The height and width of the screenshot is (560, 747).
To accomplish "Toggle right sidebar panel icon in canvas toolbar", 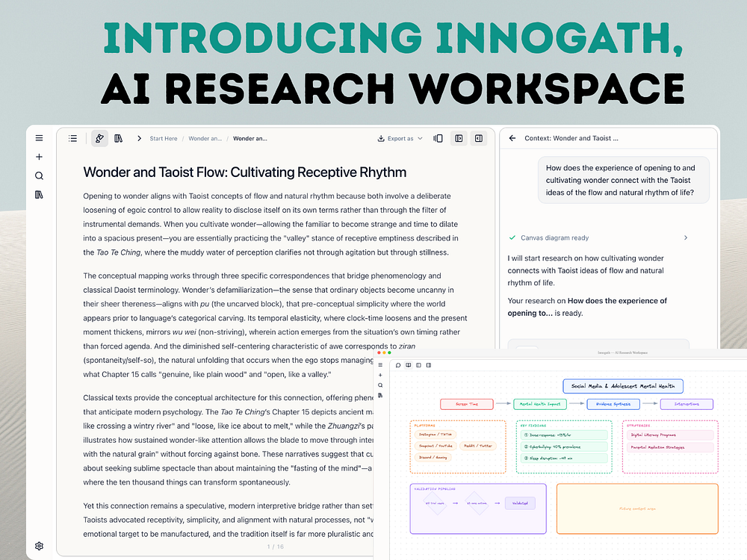I will [x=429, y=365].
